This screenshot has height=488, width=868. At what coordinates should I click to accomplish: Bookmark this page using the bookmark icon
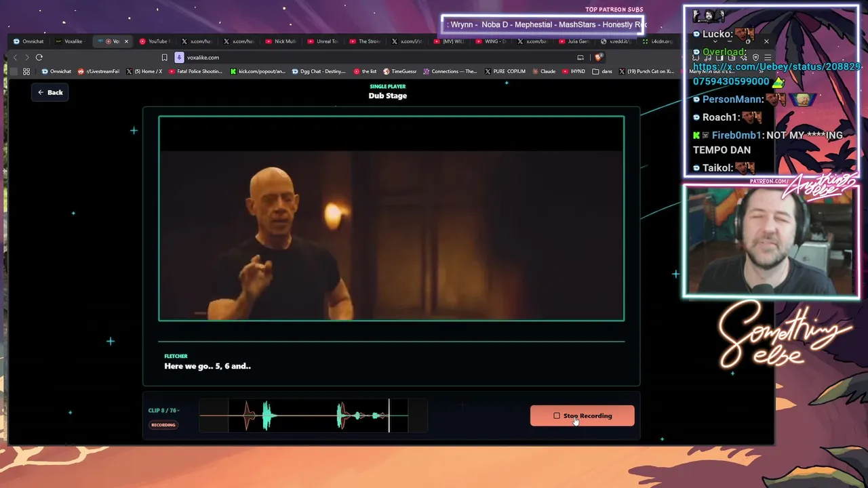click(164, 58)
